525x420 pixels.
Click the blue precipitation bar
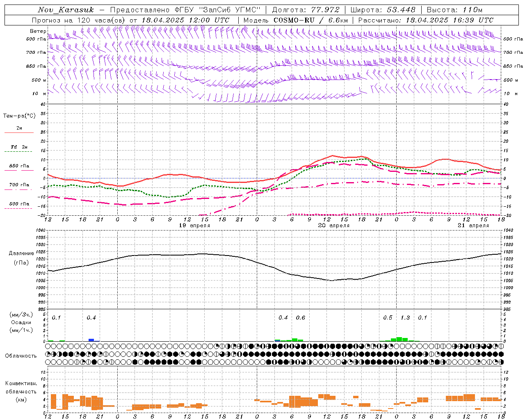(91, 340)
